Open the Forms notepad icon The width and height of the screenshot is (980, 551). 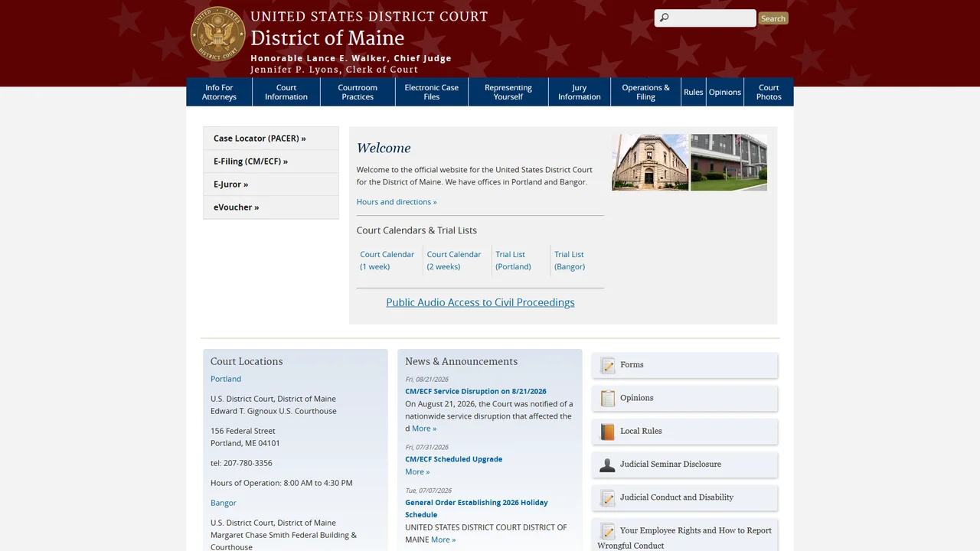(x=608, y=366)
